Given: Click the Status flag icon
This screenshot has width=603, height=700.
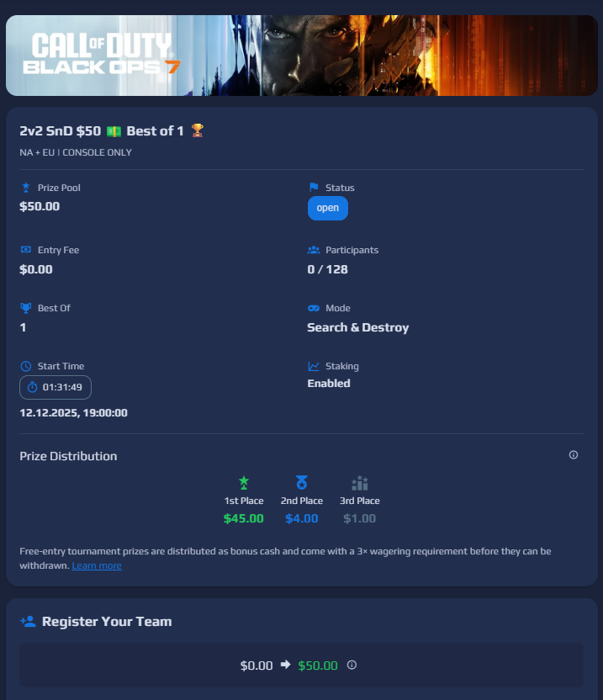Looking at the screenshot, I should [x=314, y=187].
